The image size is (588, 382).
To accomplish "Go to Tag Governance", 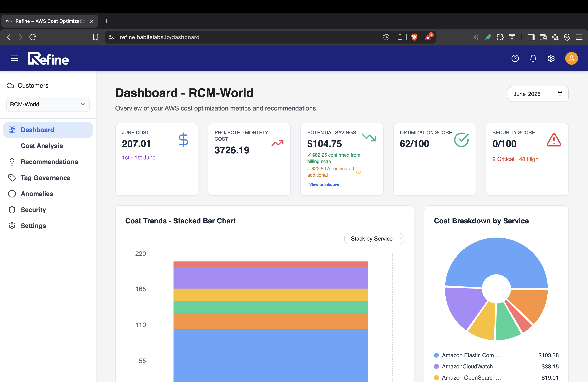I will [x=48, y=178].
